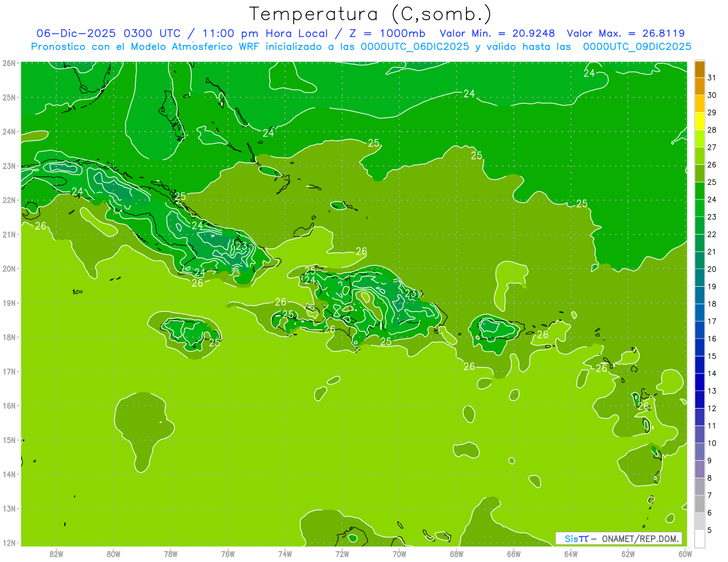Screen dimensions: 728x562
Task: Click the legend value '12'
Action: pyautogui.click(x=712, y=408)
